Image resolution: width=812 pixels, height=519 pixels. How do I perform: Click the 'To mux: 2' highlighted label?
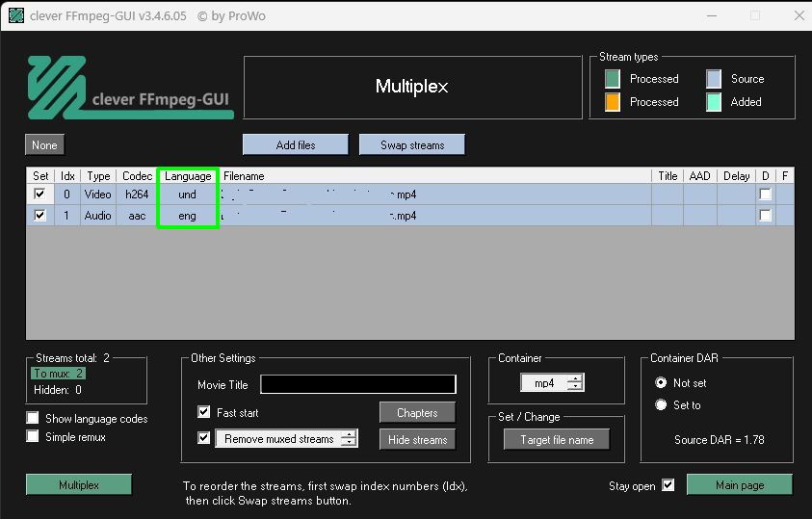point(59,373)
